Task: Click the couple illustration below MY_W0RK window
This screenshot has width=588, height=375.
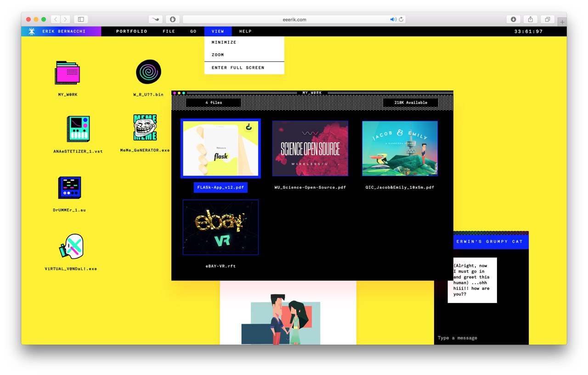Action: (x=288, y=313)
